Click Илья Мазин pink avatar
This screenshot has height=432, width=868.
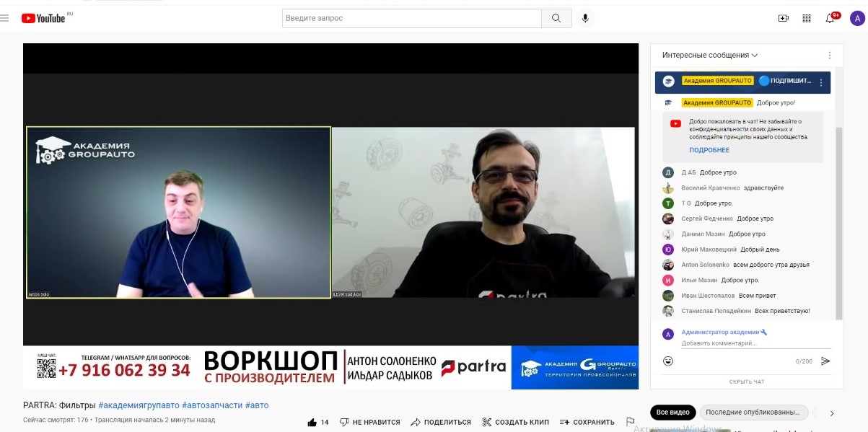[668, 280]
